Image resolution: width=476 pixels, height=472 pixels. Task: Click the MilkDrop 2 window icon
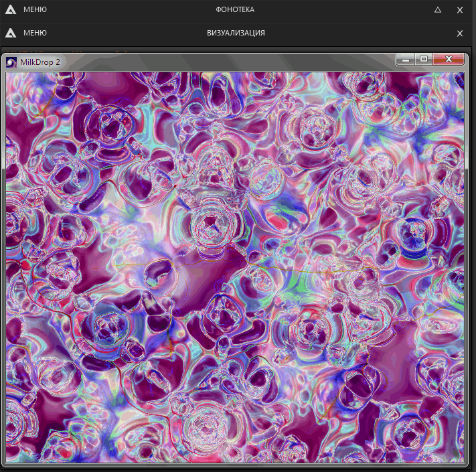coord(11,62)
